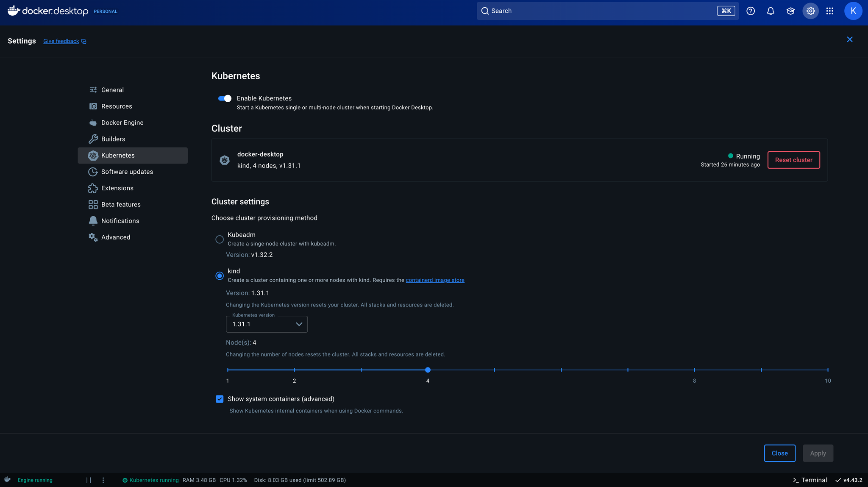Image resolution: width=868 pixels, height=487 pixels.
Task: Click the Notifications bell icon in the sidebar
Action: coord(93,221)
